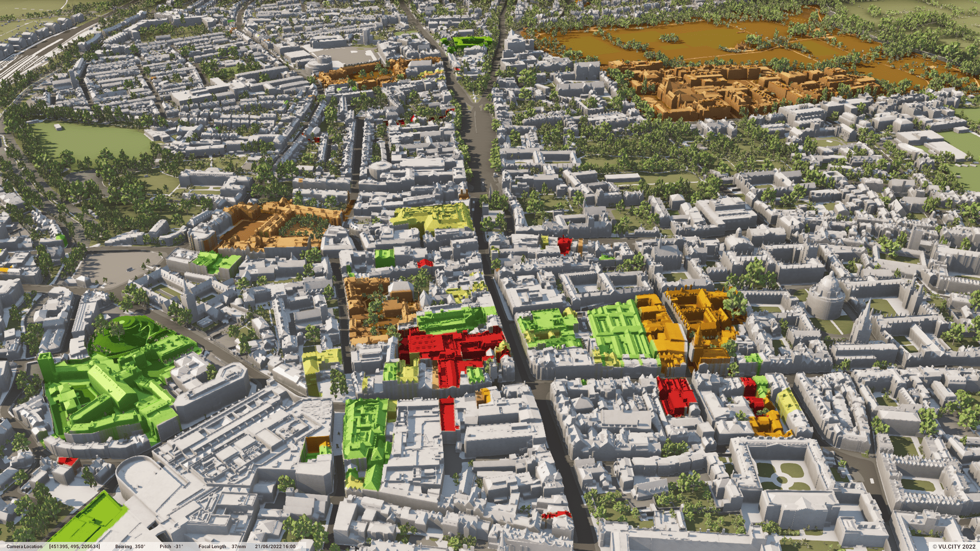Screen dimensions: 980x551
Task: Select the focal length value 37mm
Action: (238, 546)
